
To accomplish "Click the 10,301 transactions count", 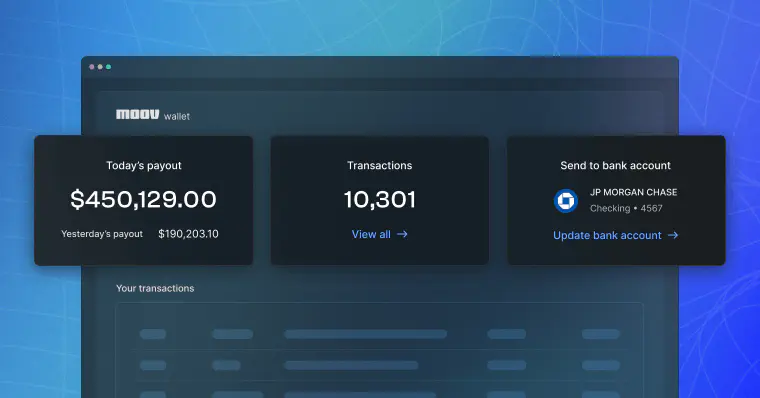I will 380,199.
